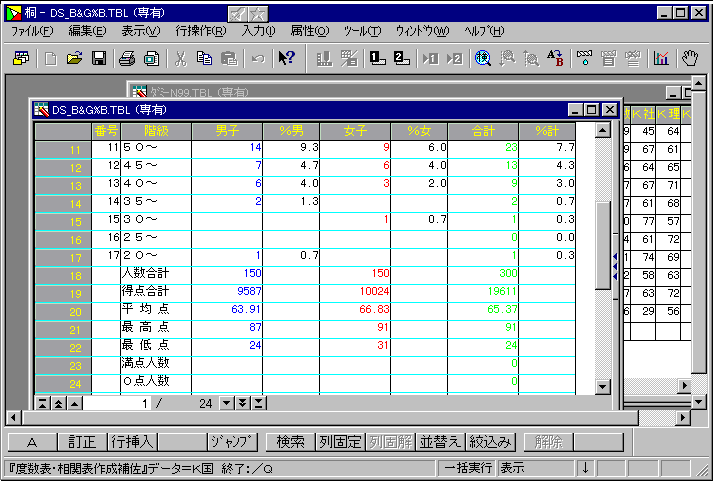Screen dimensions: 713x481
Task: Click the open folder icon in the toolbar
Action: 75,59
